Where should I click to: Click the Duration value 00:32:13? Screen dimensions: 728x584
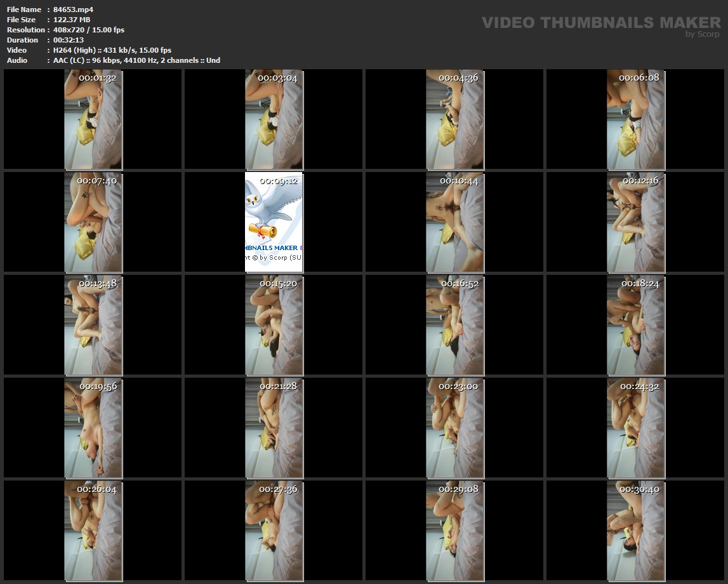tap(69, 40)
